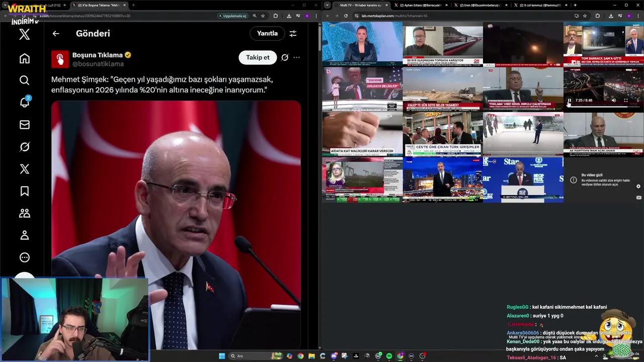The image size is (644, 362).
Task: Open X Home from the sidebar
Action: point(24,58)
